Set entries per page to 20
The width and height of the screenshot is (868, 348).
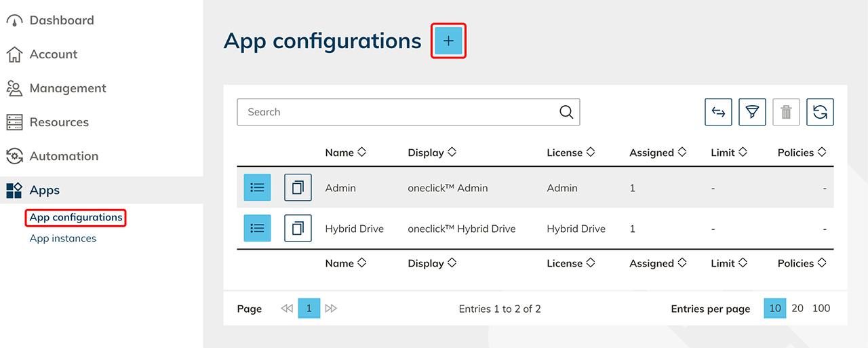(797, 309)
